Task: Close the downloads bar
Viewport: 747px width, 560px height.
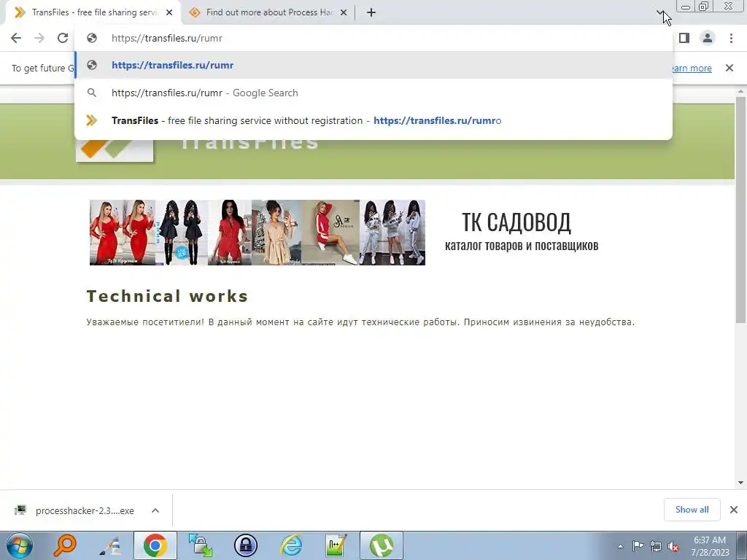Action: (734, 510)
